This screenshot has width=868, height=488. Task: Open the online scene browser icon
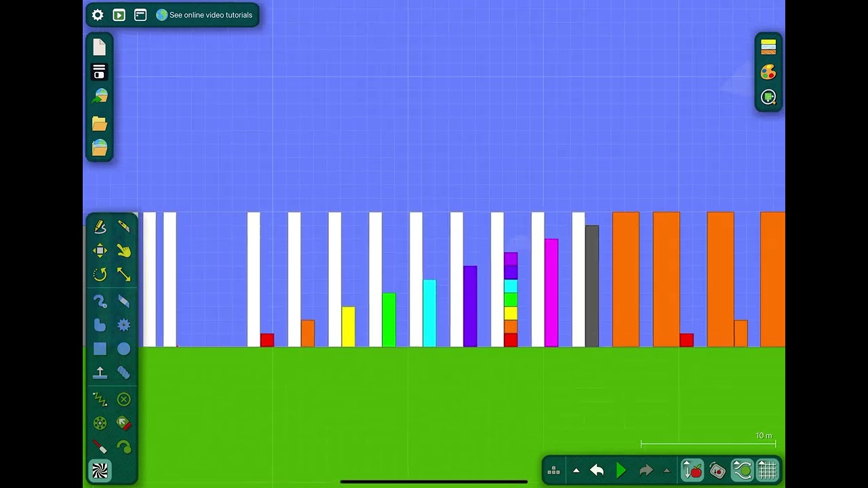100,96
